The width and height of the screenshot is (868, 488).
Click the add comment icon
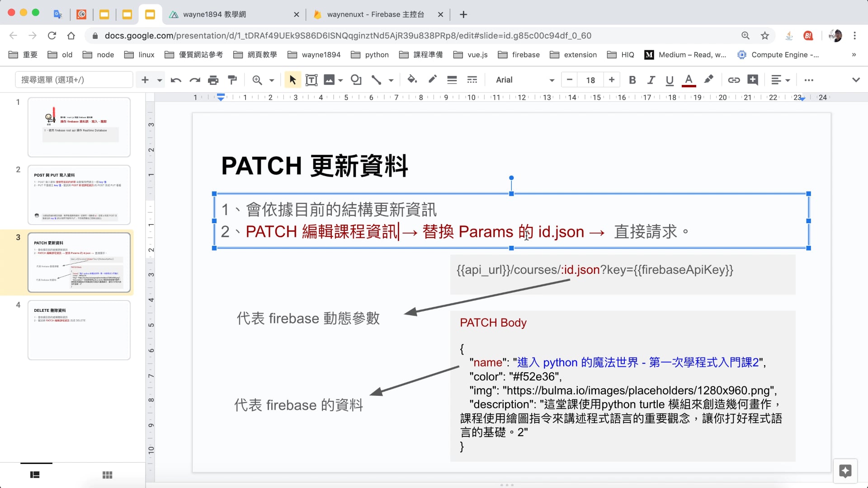[752, 80]
